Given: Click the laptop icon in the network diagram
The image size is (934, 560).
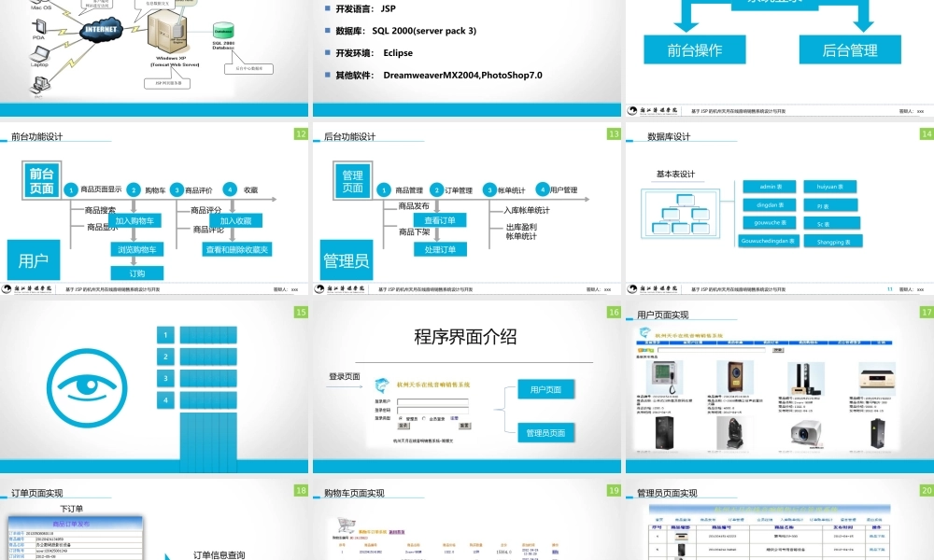Looking at the screenshot, I should (41, 53).
